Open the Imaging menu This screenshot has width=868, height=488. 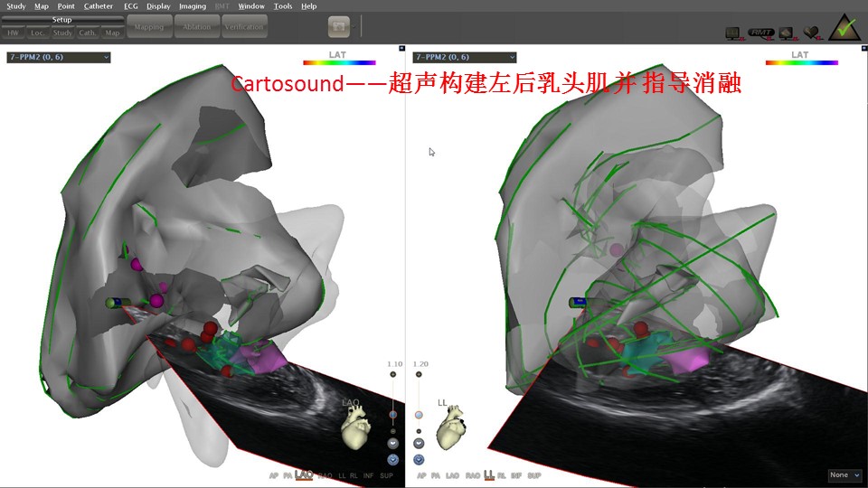(x=192, y=6)
